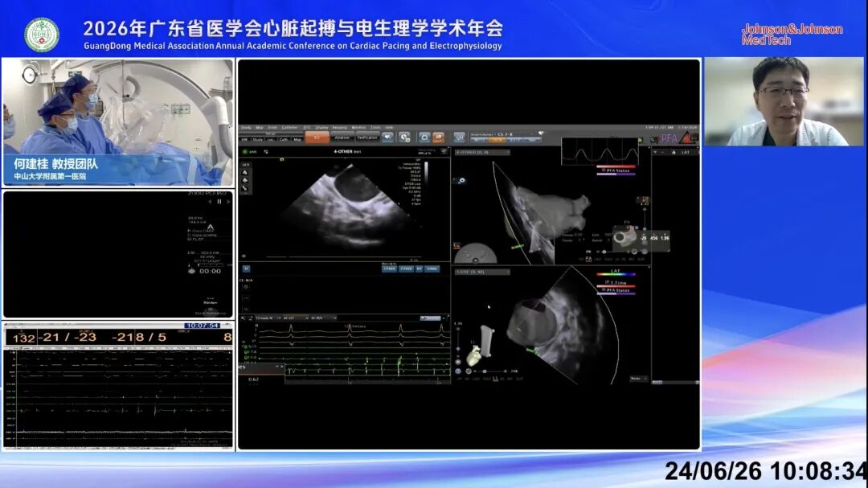868x488 pixels.
Task: Click the TT button below ultrasound image
Action: click(x=247, y=269)
